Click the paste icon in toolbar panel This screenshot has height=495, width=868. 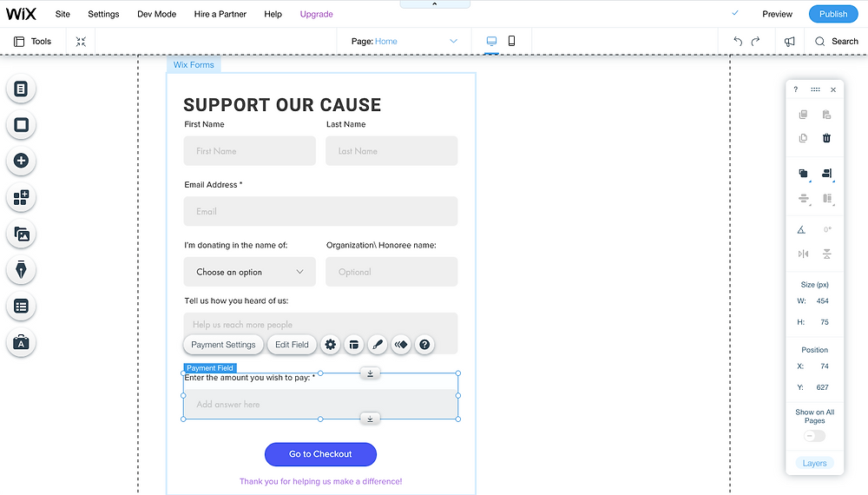point(826,115)
